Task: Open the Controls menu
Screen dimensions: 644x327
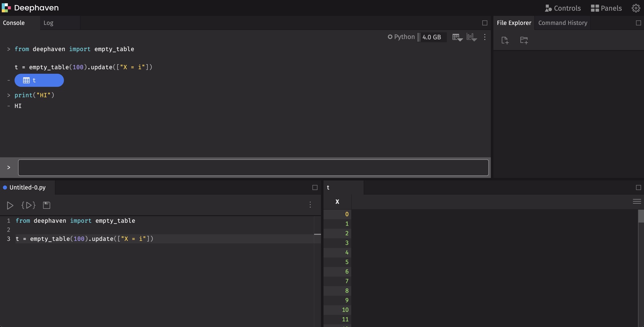Action: 562,8
